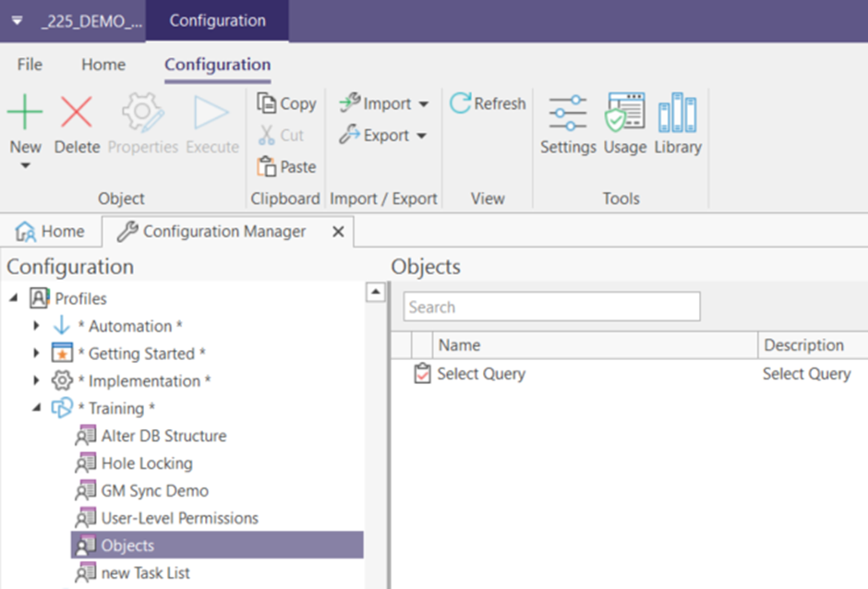Open the File menu
This screenshot has height=589, width=868.
point(29,65)
